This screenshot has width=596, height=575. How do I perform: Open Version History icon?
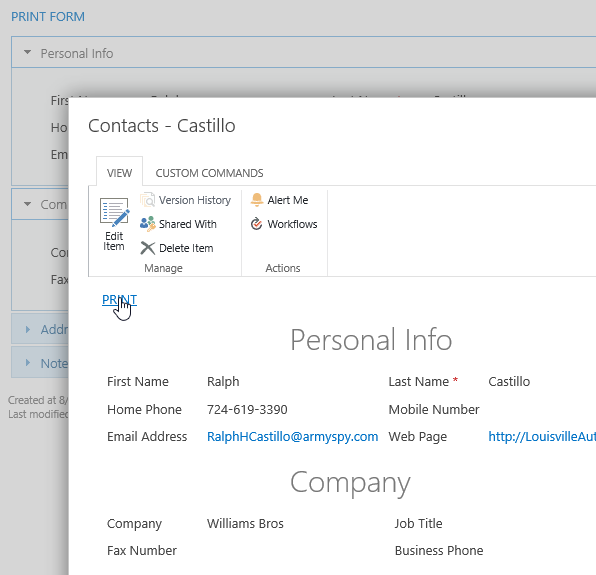(x=147, y=200)
